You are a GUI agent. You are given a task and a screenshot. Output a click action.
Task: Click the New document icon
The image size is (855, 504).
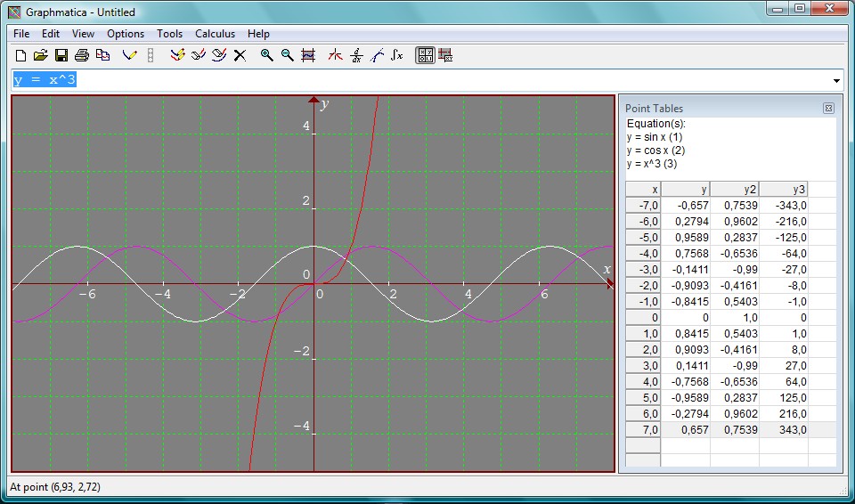coord(20,55)
